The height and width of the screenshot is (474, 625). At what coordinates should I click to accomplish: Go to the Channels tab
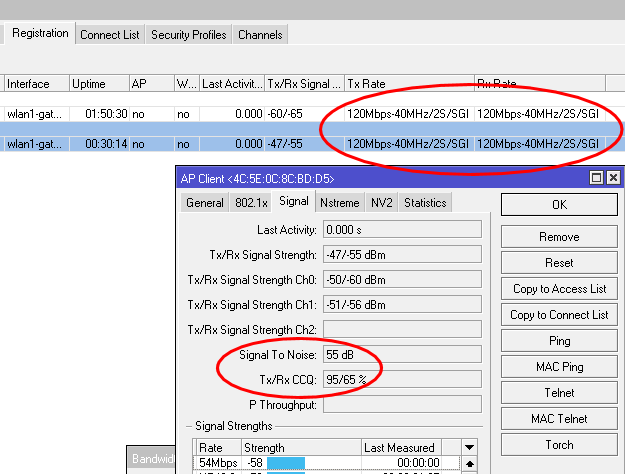point(260,35)
